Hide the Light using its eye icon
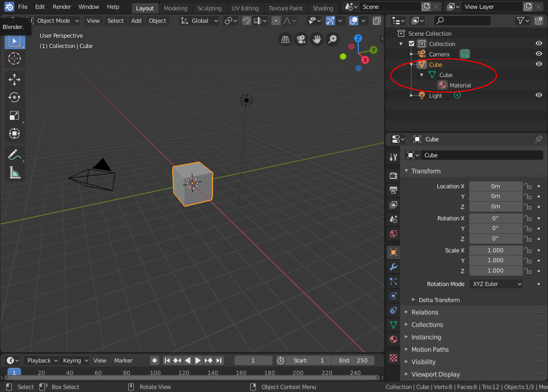The width and height of the screenshot is (548, 392). (x=539, y=95)
